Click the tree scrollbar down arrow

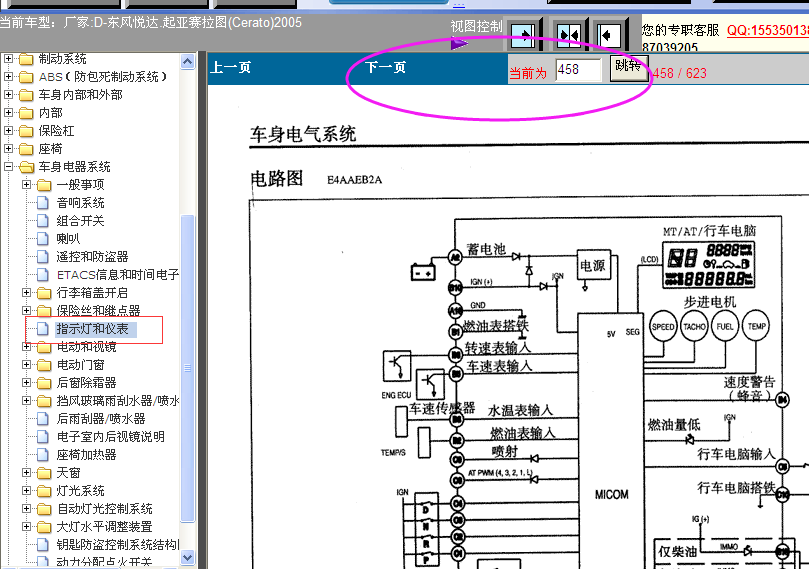pos(187,557)
